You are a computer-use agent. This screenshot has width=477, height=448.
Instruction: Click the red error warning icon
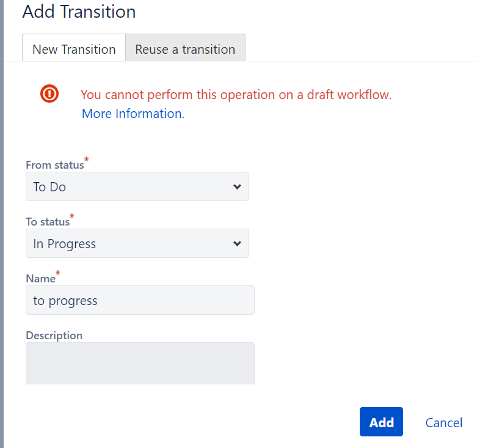49,94
